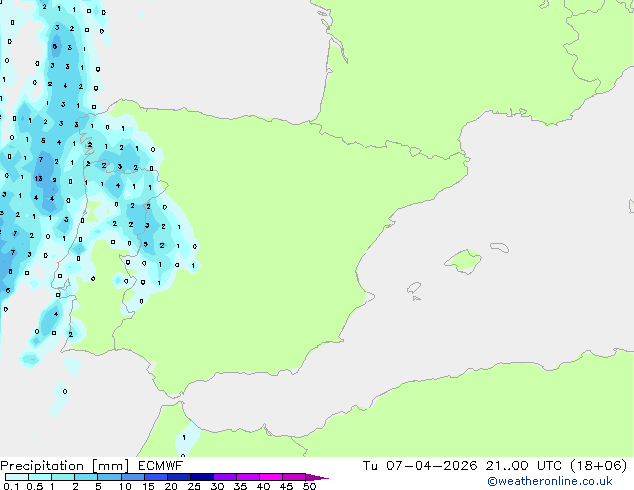Click the legend label '20'
Image resolution: width=634 pixels, height=490 pixels.
[x=171, y=486]
